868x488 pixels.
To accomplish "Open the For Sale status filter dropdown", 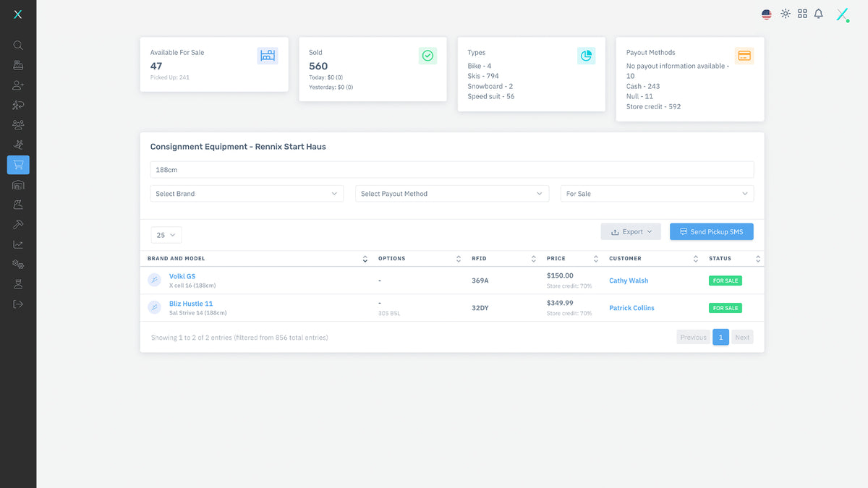I will 657,194.
